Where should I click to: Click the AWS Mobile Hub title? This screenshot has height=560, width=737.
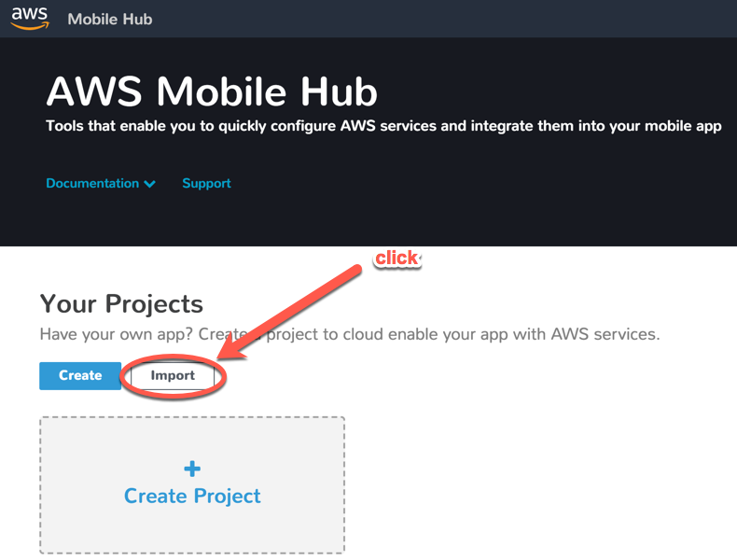pos(212,91)
